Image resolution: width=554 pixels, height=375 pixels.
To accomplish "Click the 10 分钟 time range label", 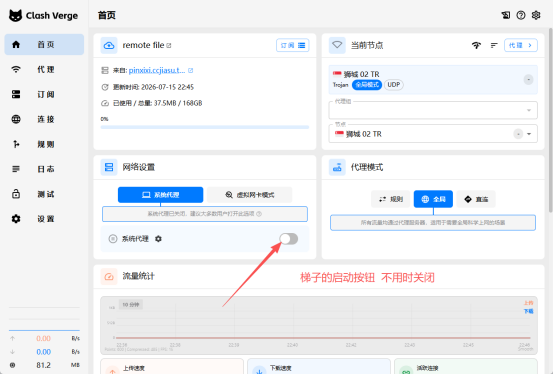I will (x=131, y=304).
